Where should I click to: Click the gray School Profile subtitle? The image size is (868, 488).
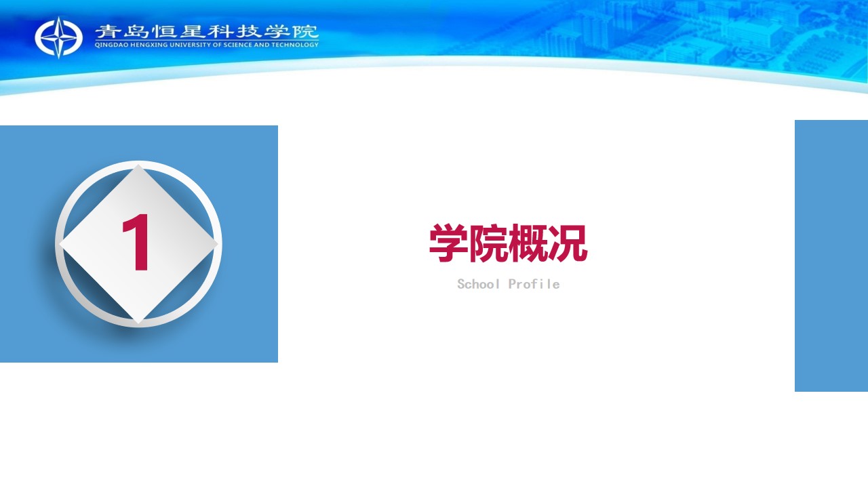(x=508, y=284)
